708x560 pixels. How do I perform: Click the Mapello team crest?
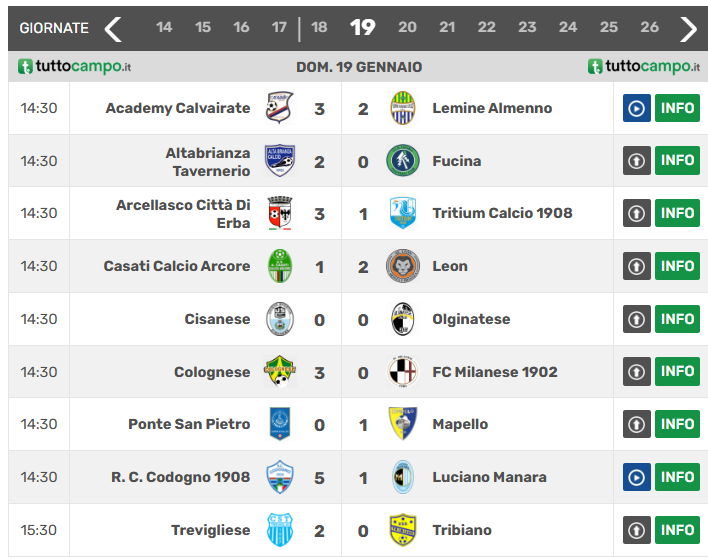402,424
